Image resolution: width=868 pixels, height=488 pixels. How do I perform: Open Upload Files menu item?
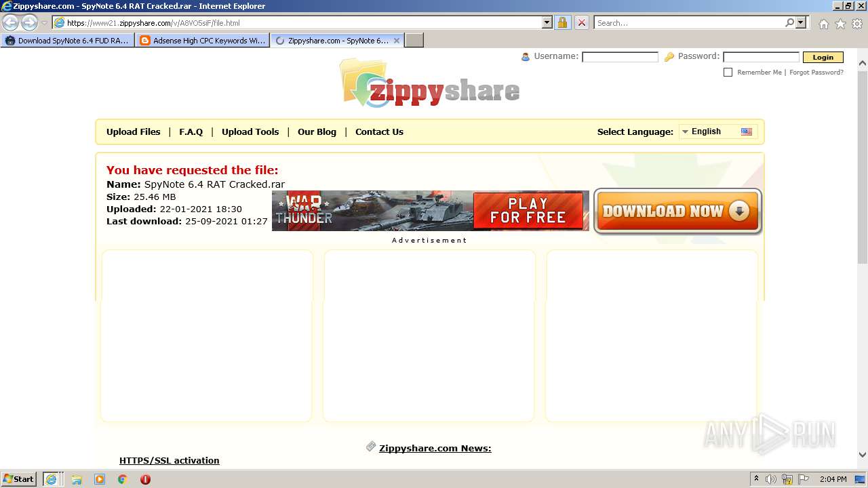pyautogui.click(x=134, y=131)
